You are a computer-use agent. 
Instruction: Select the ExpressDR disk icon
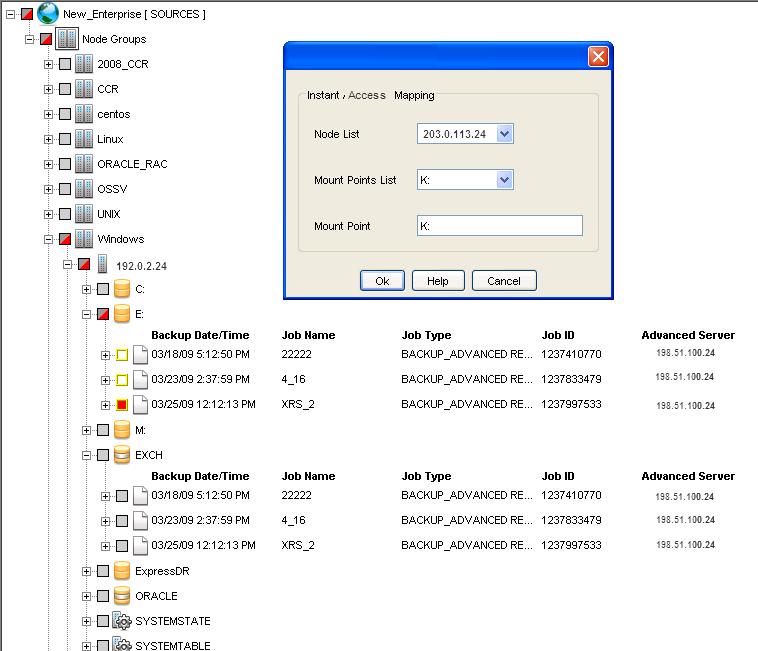(122, 571)
